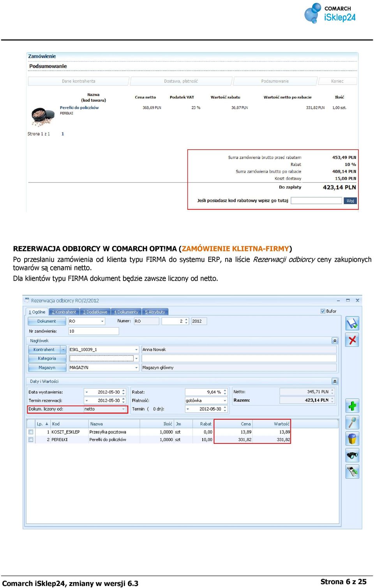Switch to the 4 Dokumenty tab

click(126, 312)
